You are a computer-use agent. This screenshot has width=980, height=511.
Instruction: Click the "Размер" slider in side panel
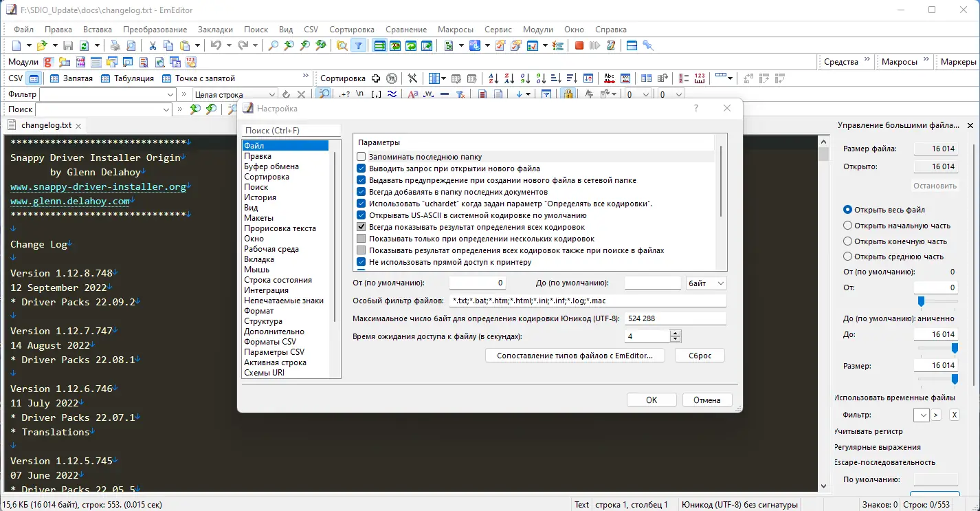937,379
